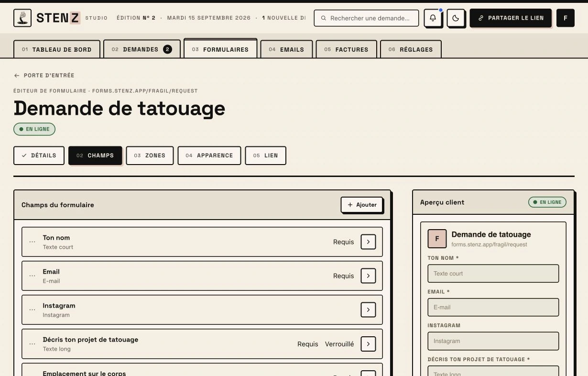Click the Partager le lien button
This screenshot has width=588, height=376.
click(511, 18)
